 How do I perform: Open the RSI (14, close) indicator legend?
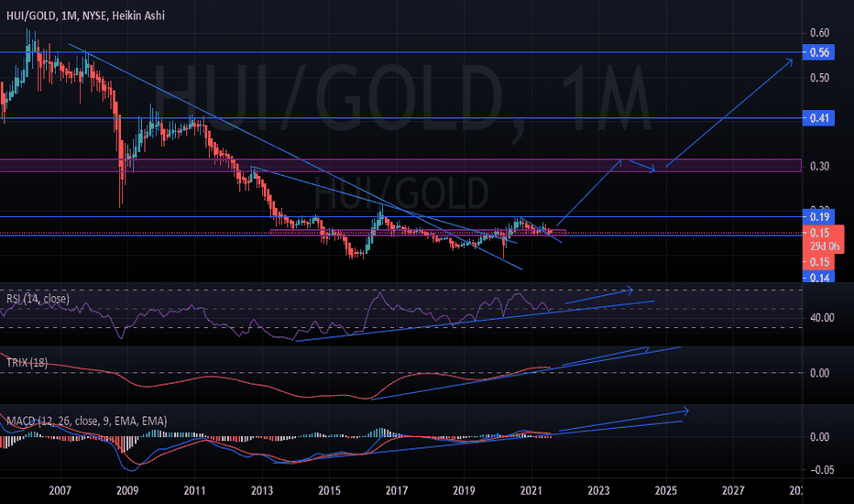coord(38,299)
